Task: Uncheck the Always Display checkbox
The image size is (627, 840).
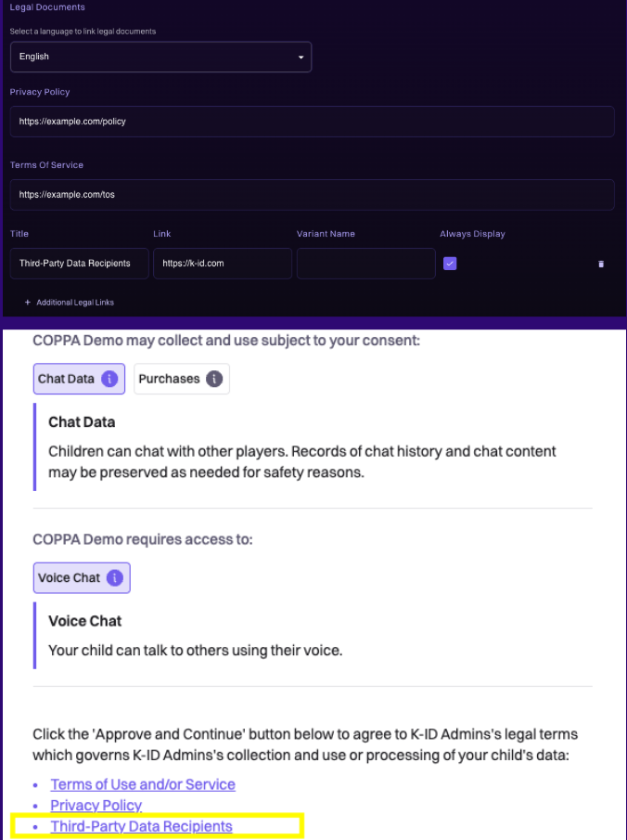Action: [x=450, y=264]
